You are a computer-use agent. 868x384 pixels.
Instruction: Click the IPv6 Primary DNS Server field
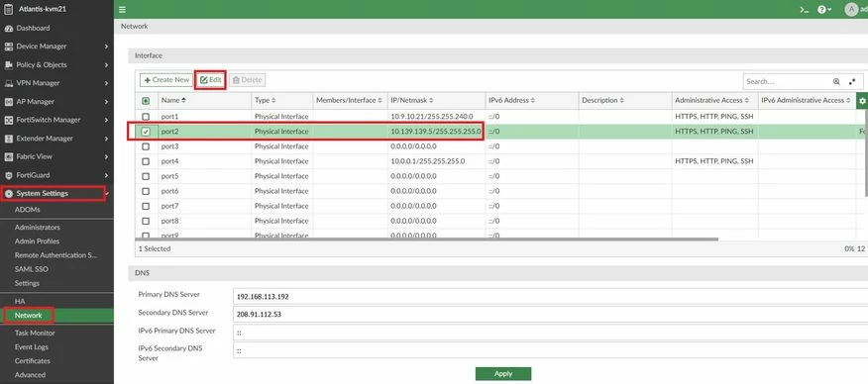point(550,333)
